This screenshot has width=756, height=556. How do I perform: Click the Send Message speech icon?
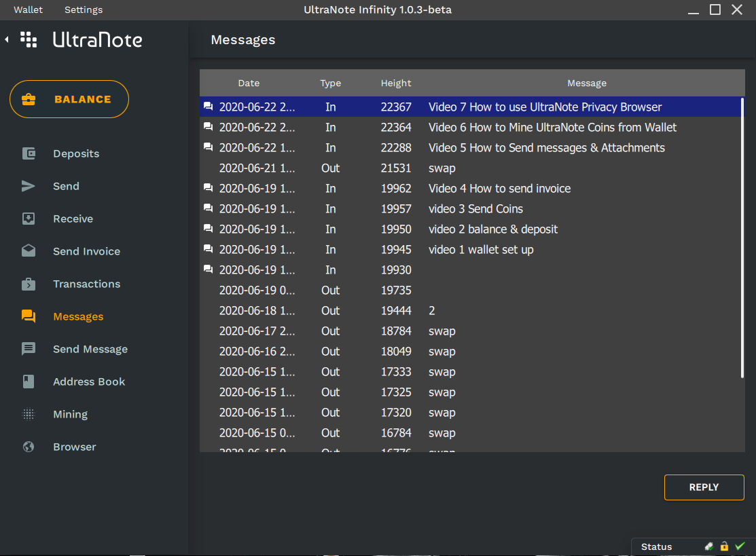(29, 349)
